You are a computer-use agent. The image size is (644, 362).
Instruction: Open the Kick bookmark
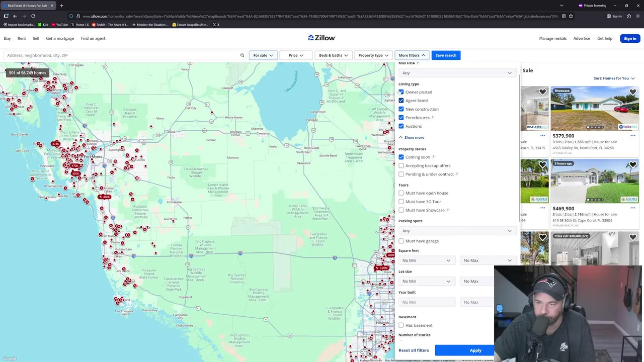click(43, 25)
